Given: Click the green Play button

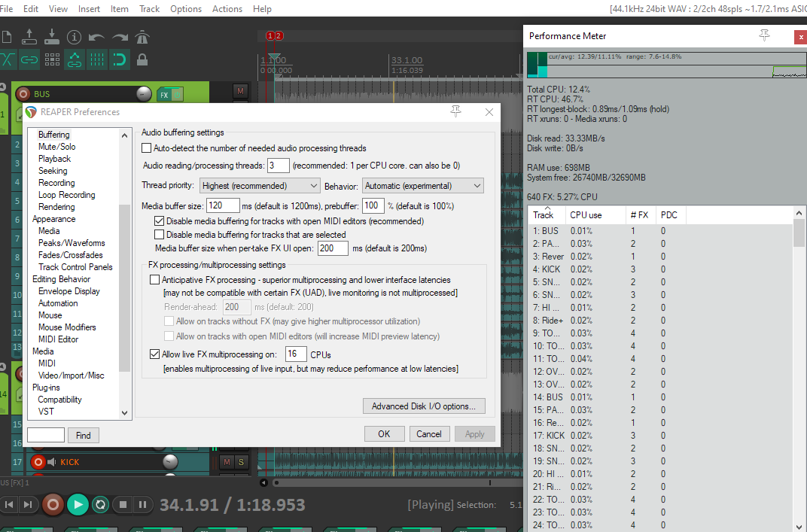Looking at the screenshot, I should pos(78,505).
